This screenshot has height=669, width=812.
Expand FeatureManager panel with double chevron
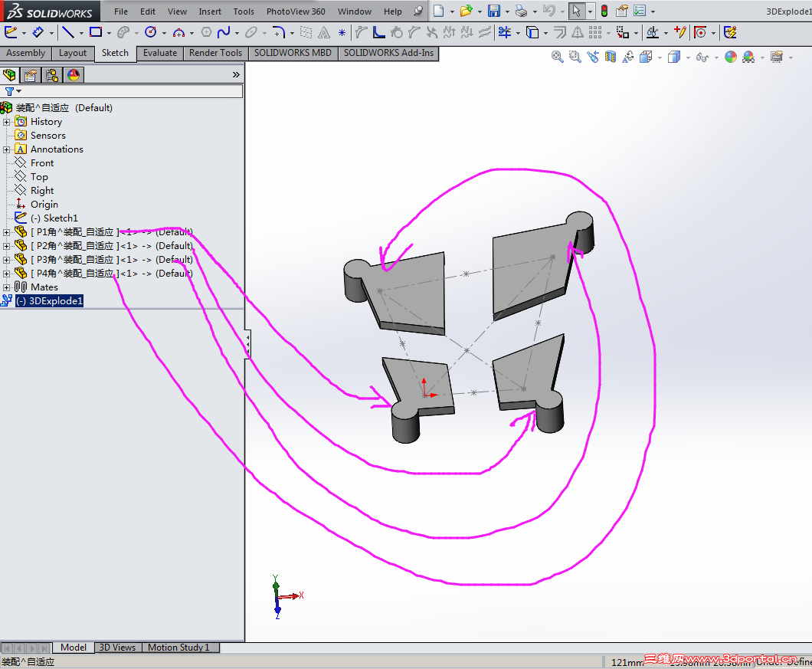(x=236, y=74)
